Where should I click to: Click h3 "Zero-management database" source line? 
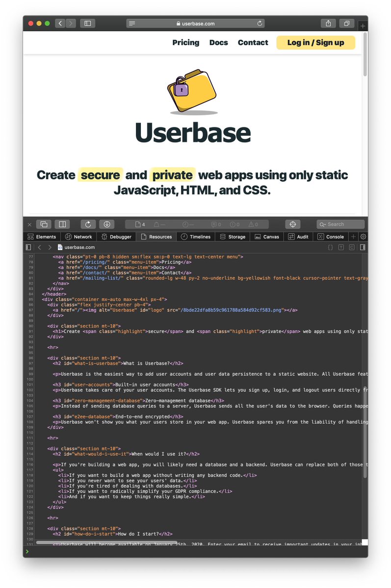[x=139, y=400]
